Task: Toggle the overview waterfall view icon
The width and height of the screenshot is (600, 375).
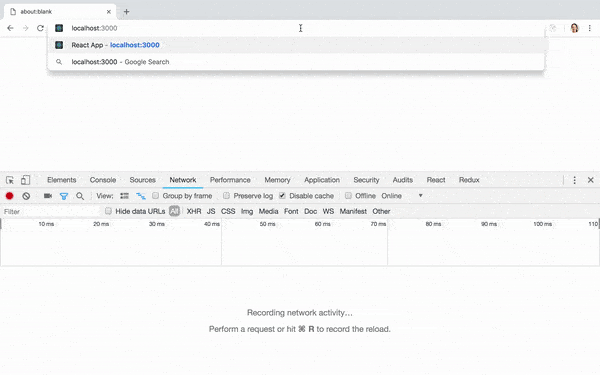Action: (141, 196)
